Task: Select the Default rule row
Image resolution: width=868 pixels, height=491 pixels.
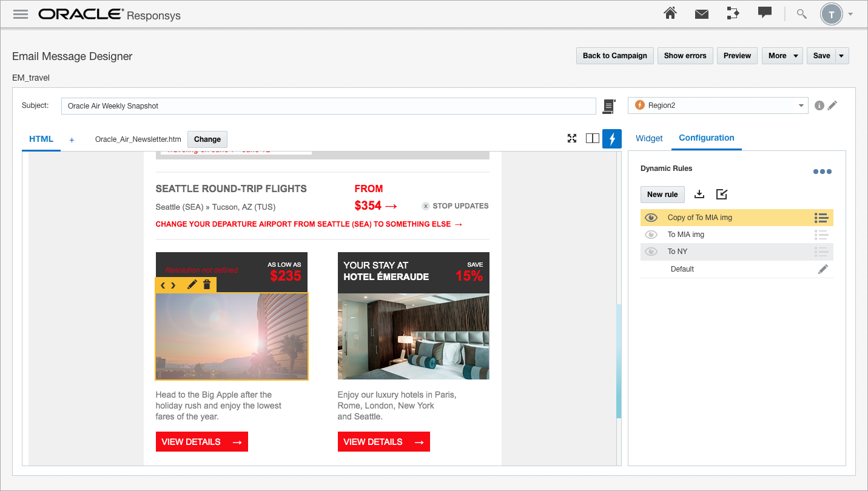Action: [x=736, y=269]
